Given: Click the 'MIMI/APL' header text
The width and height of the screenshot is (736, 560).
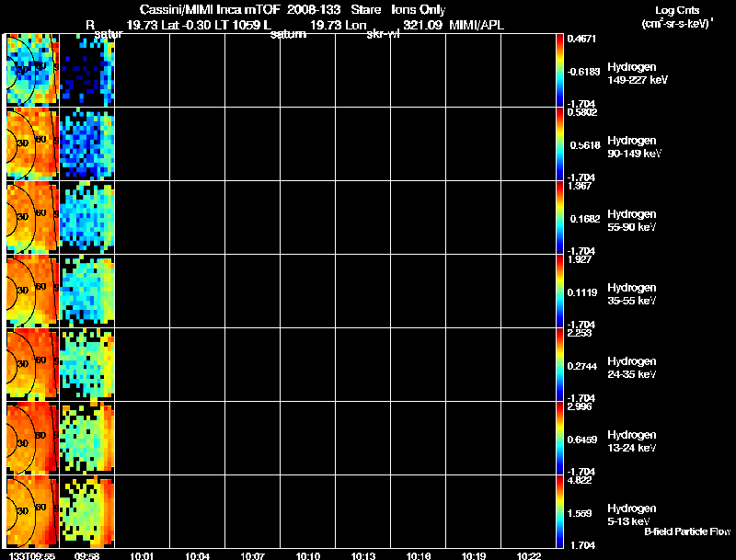Looking at the screenshot, I should point(477,25).
